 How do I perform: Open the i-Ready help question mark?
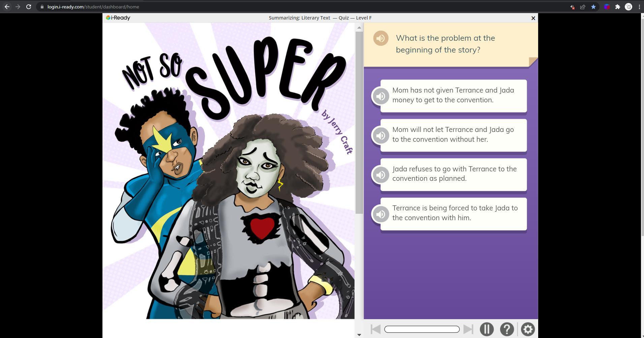click(x=507, y=329)
